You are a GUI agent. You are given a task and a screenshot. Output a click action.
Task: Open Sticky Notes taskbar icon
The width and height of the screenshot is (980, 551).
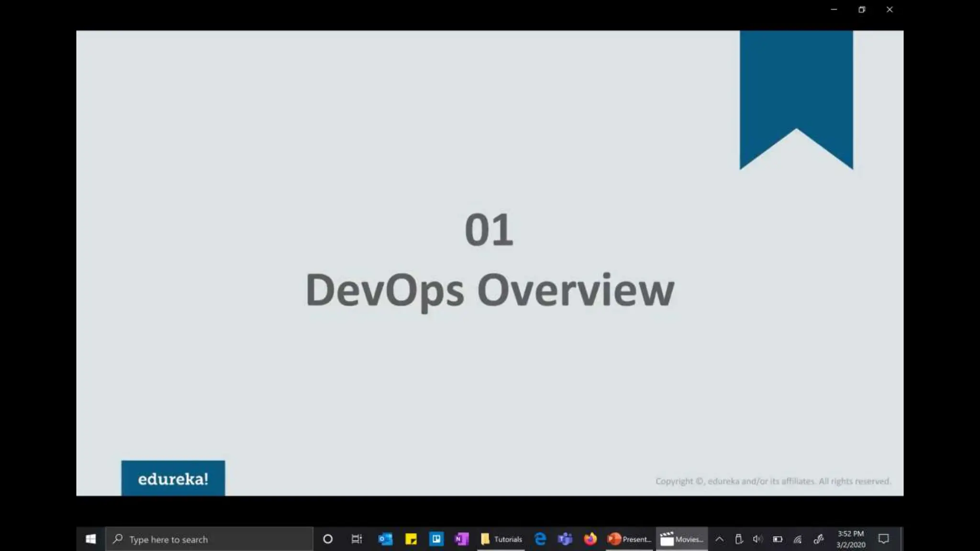tap(411, 539)
